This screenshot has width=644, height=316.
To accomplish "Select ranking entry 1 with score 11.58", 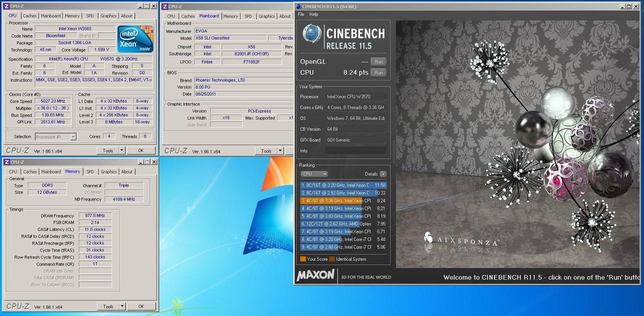I will tap(343, 185).
